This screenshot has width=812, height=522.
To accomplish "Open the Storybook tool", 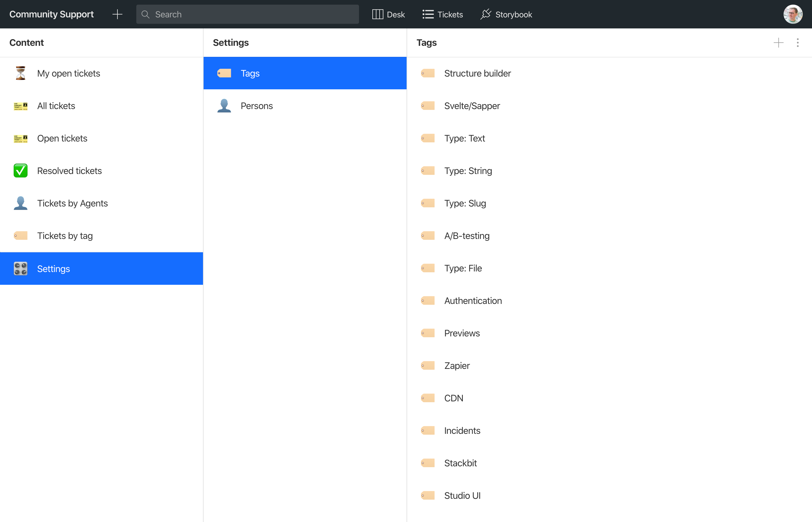I will (x=506, y=14).
